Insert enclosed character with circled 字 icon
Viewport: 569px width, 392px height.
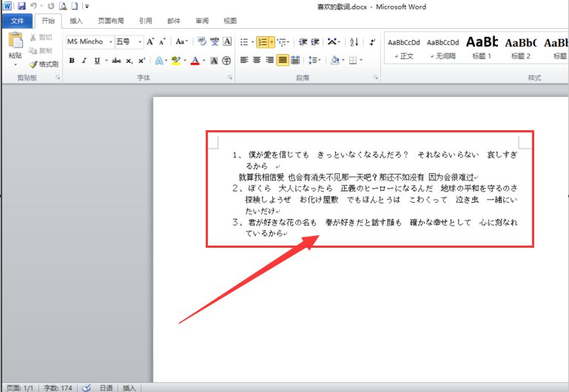[x=226, y=61]
